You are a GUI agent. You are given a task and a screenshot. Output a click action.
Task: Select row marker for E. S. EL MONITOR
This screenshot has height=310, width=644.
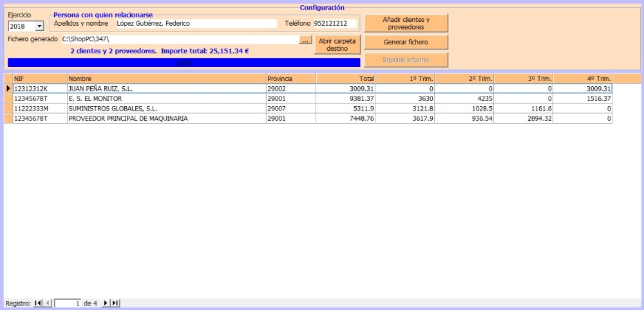coord(8,99)
